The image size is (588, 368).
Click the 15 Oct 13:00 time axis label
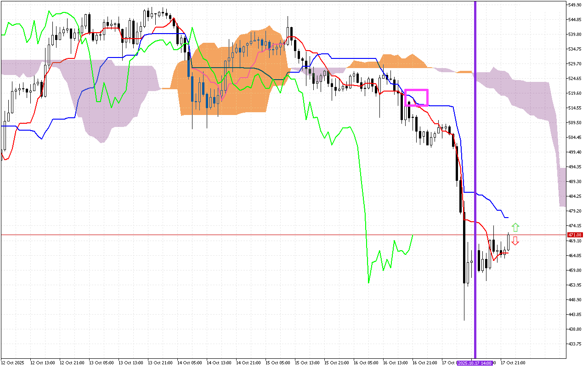307,363
